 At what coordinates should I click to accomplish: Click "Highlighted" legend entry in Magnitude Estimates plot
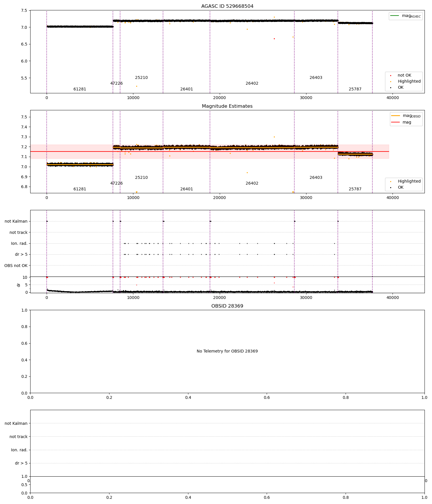(406, 181)
